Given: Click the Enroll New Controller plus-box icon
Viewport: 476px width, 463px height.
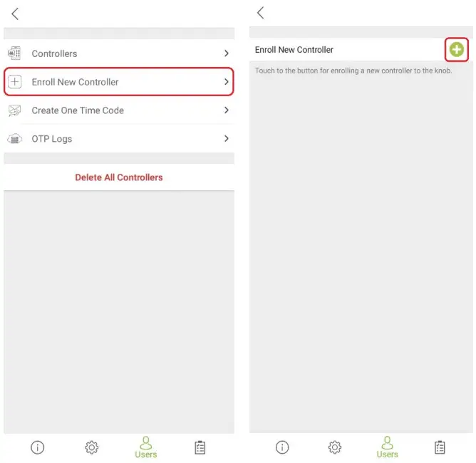Looking at the screenshot, I should (x=14, y=82).
